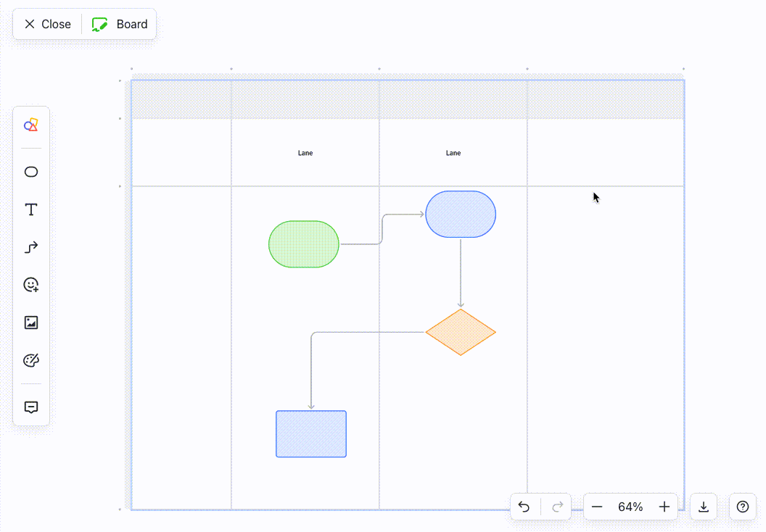Close the board editor

coord(46,24)
